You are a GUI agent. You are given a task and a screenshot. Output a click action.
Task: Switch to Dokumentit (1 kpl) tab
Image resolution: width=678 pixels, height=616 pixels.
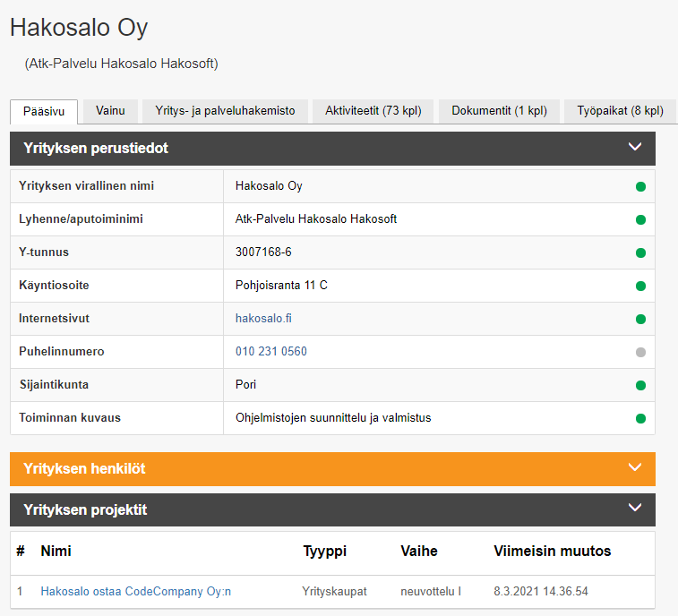point(499,111)
